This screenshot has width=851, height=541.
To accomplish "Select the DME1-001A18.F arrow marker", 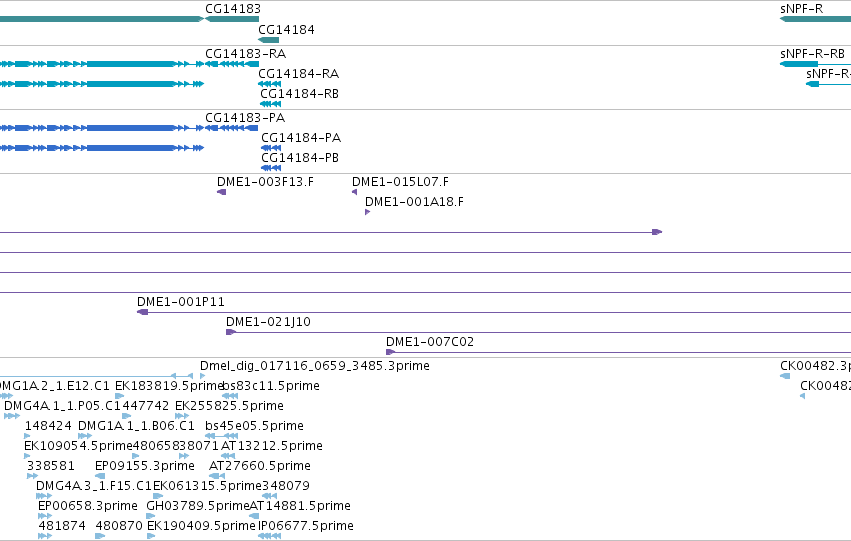I will 367,212.
